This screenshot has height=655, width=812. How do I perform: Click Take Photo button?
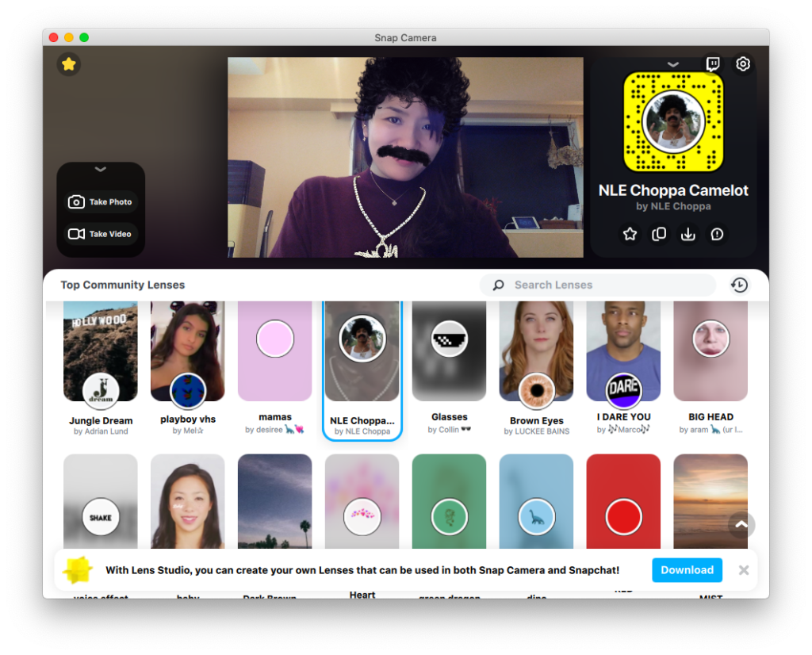[101, 202]
